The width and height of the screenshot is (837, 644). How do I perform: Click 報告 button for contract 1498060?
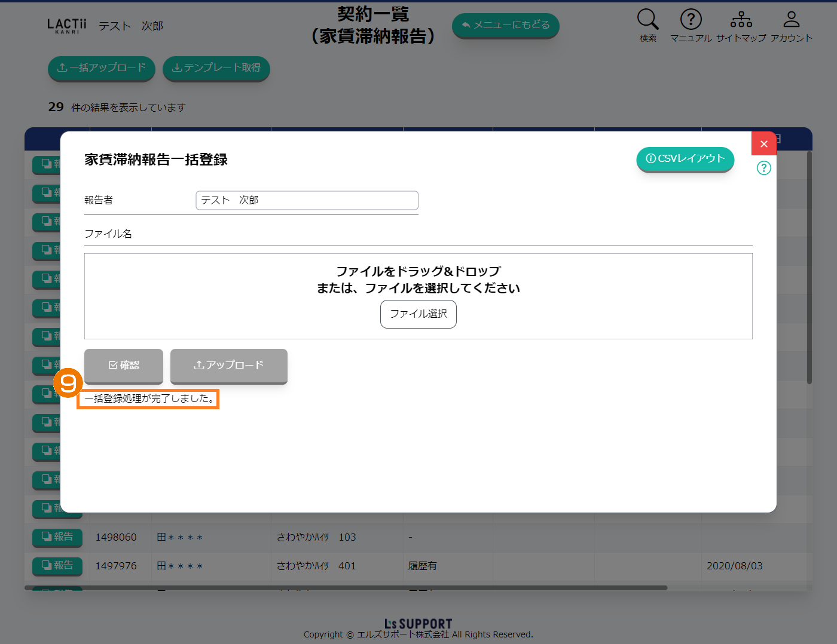(57, 537)
